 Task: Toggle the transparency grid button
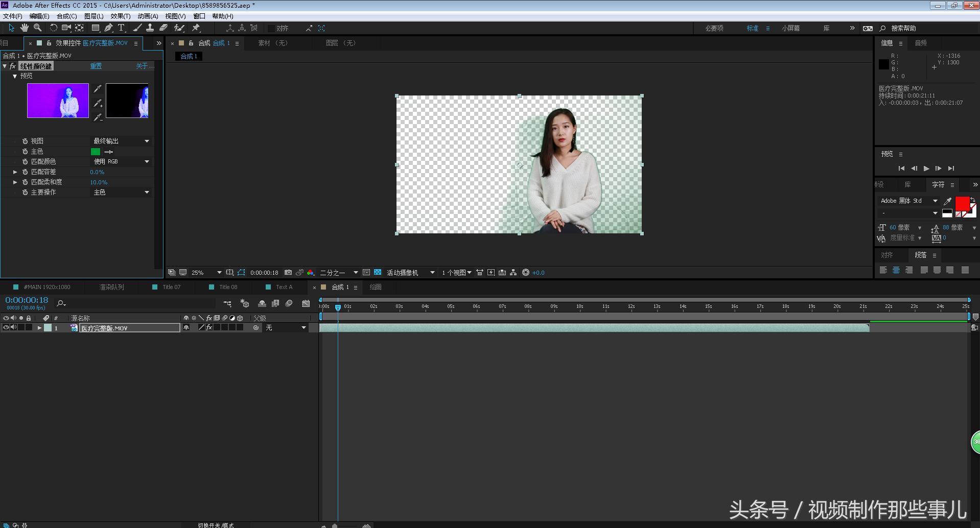[378, 273]
